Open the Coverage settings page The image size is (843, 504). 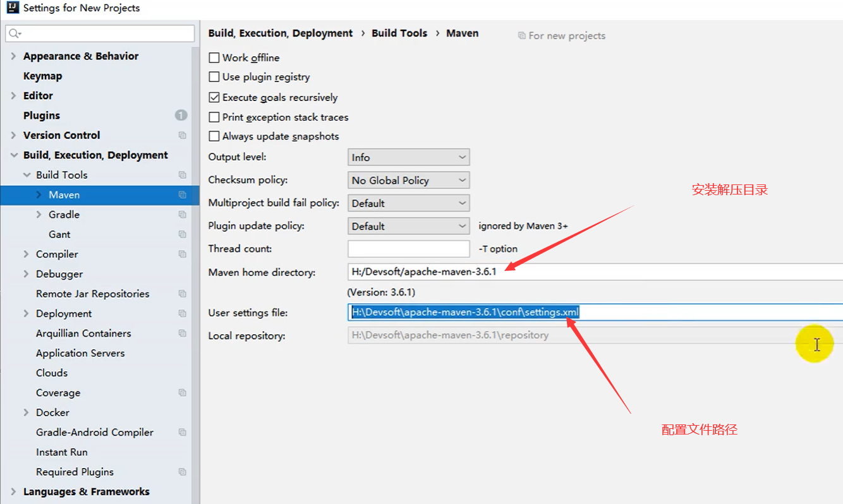tap(58, 392)
